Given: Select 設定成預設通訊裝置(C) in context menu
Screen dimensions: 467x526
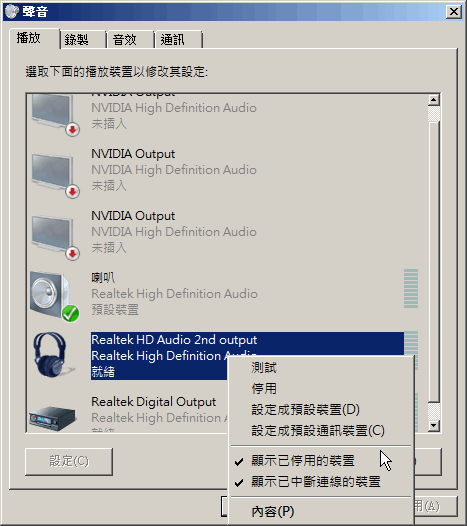Looking at the screenshot, I should point(320,430).
